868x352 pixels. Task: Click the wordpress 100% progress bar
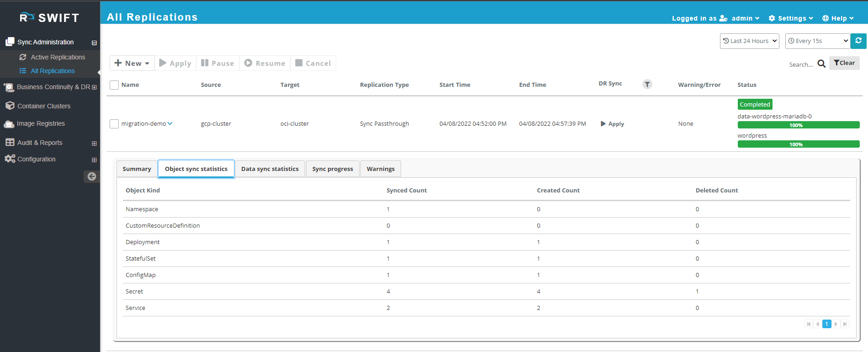[x=798, y=144]
